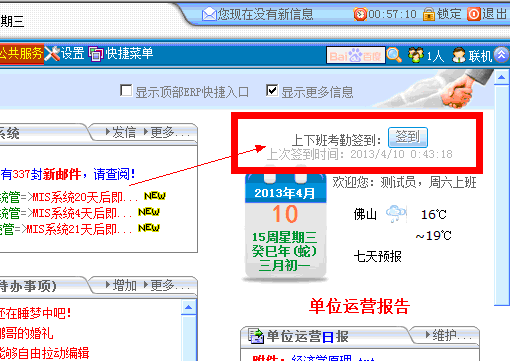The image size is (510, 361).
Task: Focus the Baidu search input field
Action: [356, 55]
